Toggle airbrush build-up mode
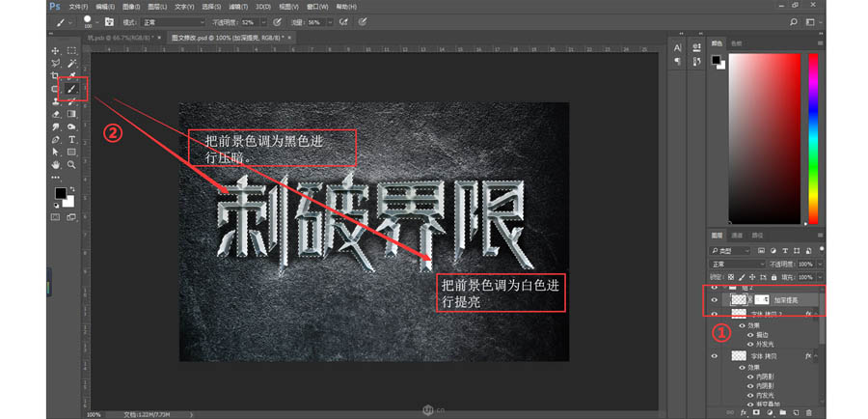Viewport: 868px width, 419px height. pyautogui.click(x=343, y=22)
